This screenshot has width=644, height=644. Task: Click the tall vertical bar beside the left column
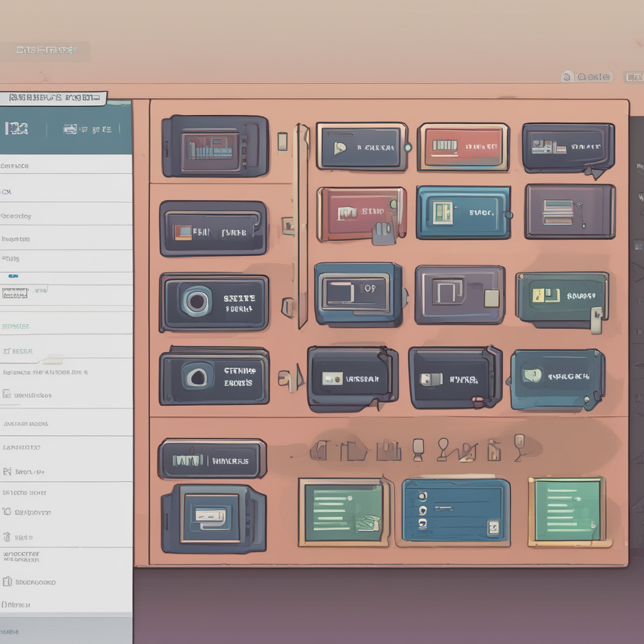pos(303,226)
